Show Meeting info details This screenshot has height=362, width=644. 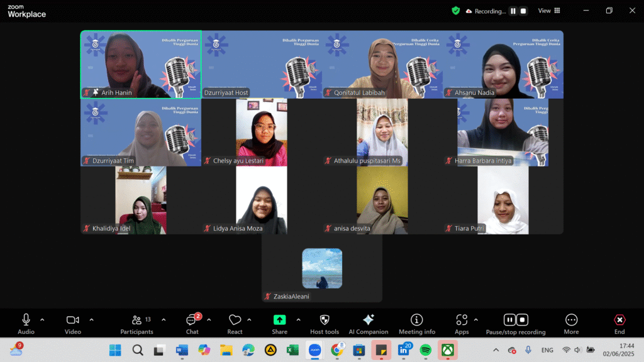416,321
